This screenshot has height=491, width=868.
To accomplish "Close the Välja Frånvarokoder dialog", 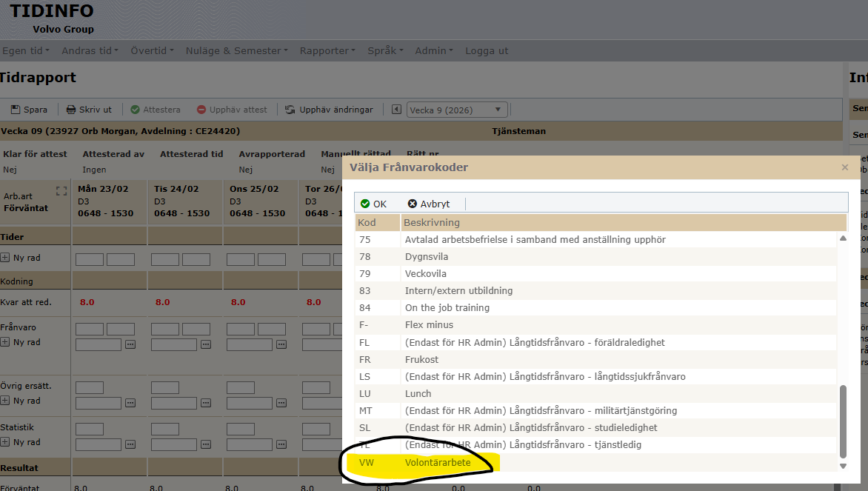I will point(844,167).
